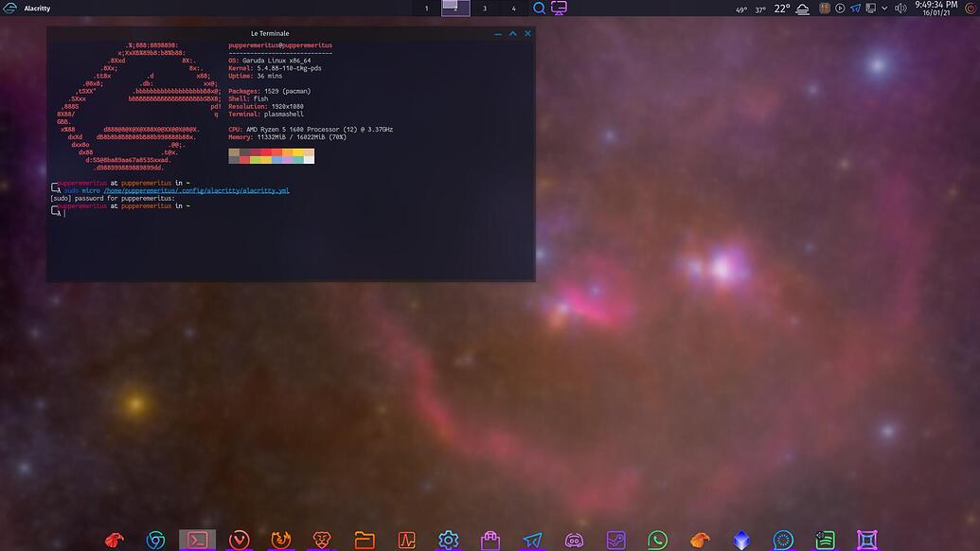Image resolution: width=980 pixels, height=551 pixels.
Task: Select the highlighted Alacritty terminal in the dock
Action: click(x=197, y=540)
